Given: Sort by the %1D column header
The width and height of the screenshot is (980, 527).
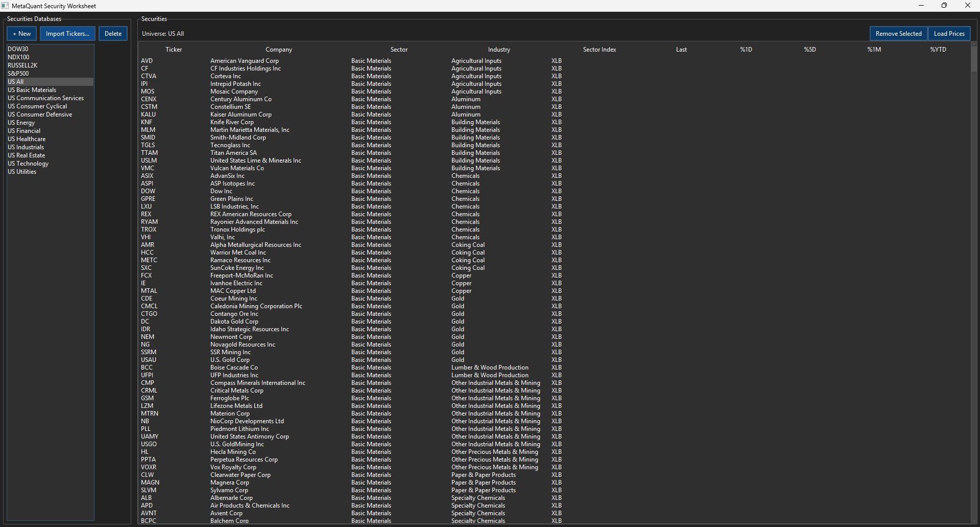Looking at the screenshot, I should 746,50.
